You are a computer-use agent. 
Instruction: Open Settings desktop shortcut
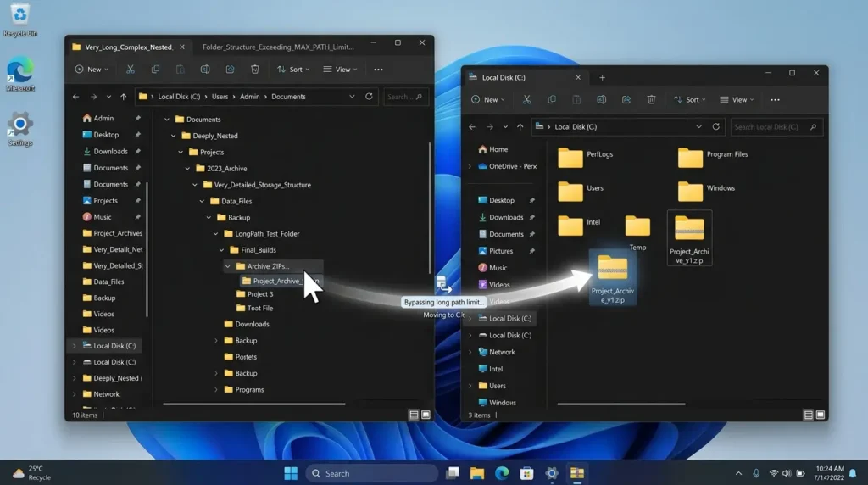(20, 129)
